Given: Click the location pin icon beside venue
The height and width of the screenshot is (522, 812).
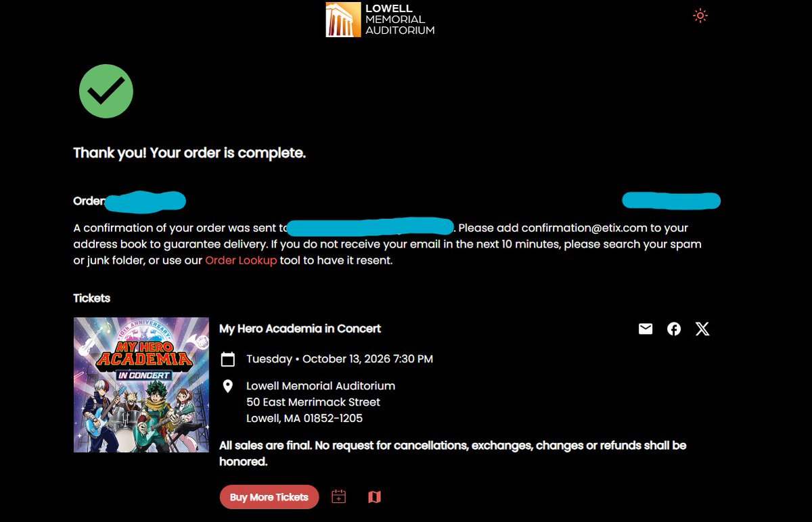Looking at the screenshot, I should click(228, 386).
